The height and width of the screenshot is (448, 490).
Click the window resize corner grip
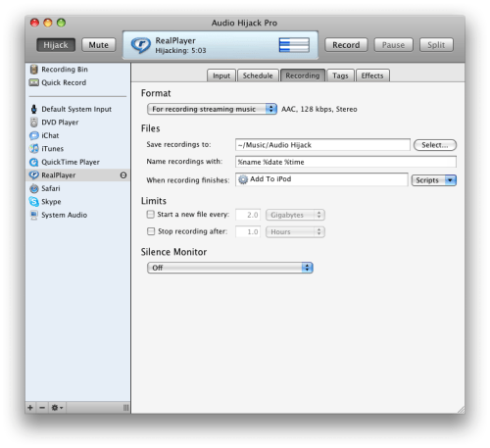pos(461,410)
